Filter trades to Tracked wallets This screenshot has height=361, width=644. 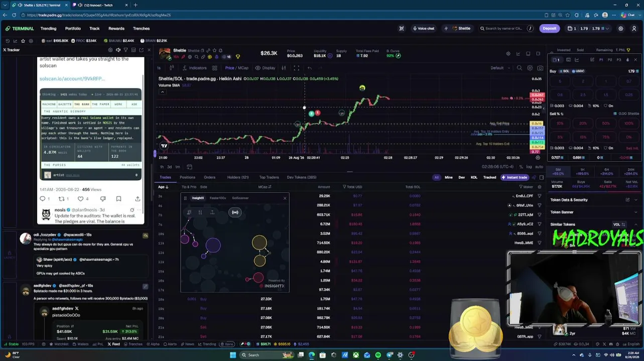(489, 177)
